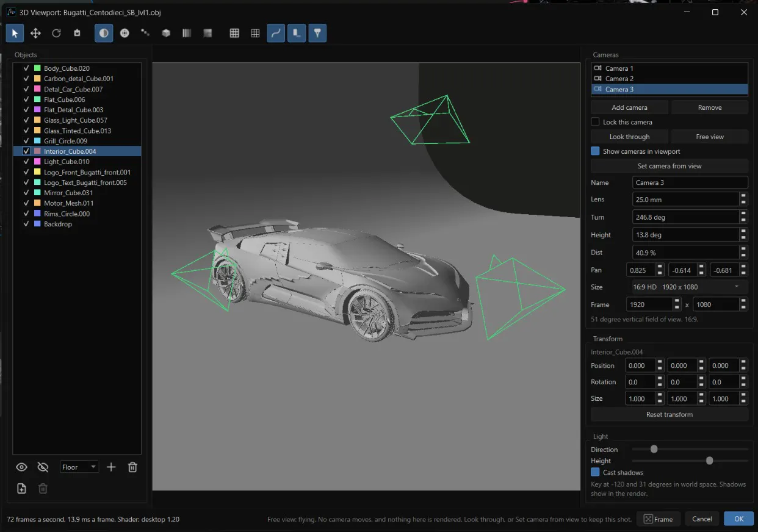The image size is (758, 532).
Task: Click the L-shaped backdrop toolbar icon
Action: 297,33
